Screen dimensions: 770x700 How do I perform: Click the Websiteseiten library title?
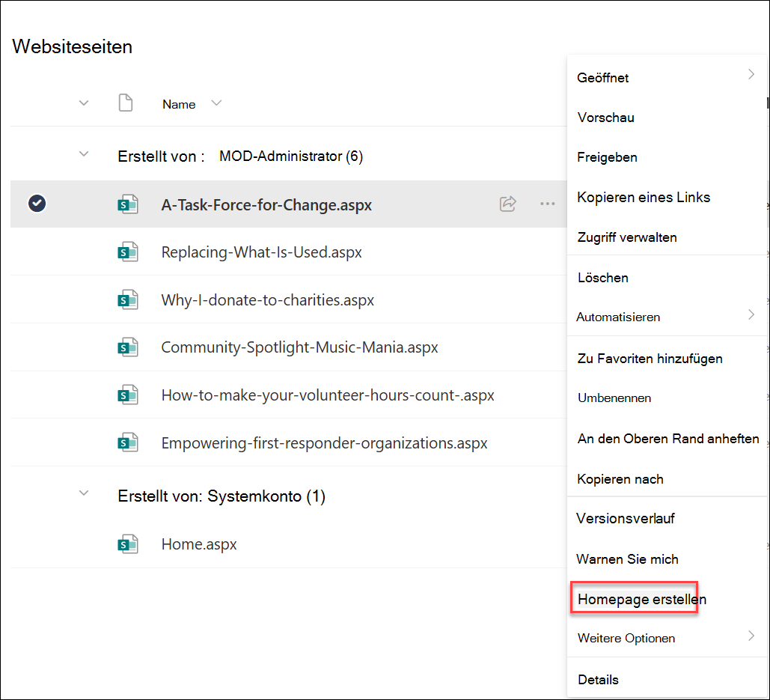[72, 46]
